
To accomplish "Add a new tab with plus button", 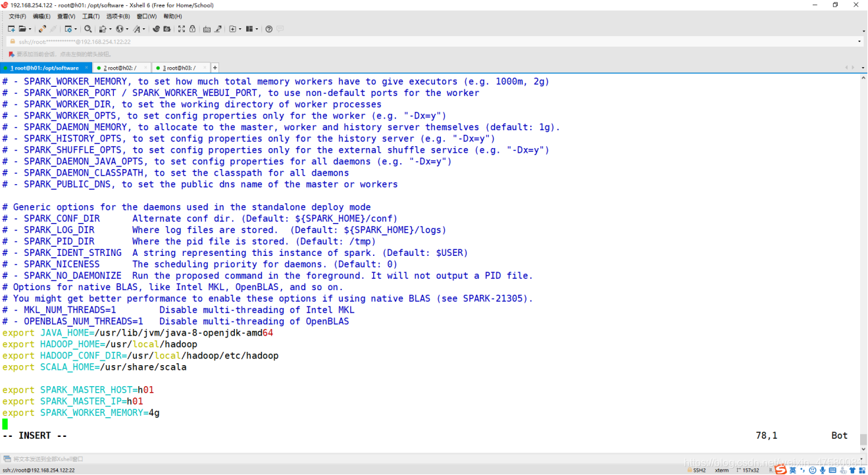I will [x=215, y=68].
